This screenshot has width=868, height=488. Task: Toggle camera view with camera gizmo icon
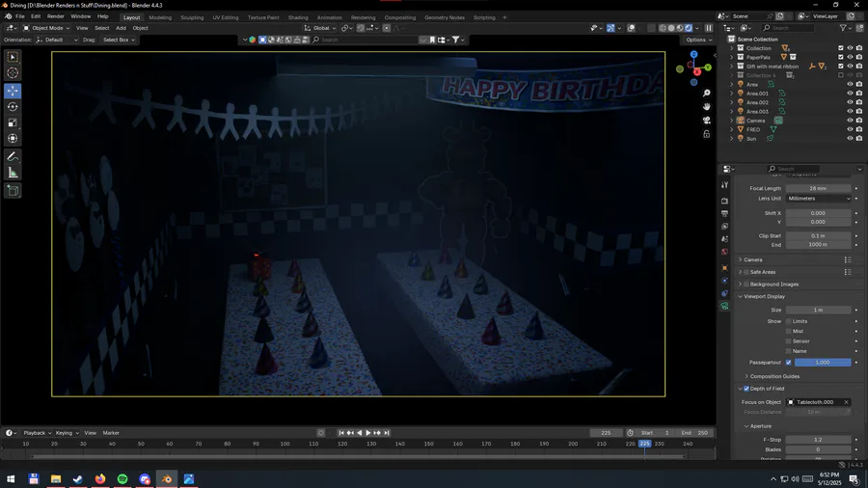click(x=706, y=120)
